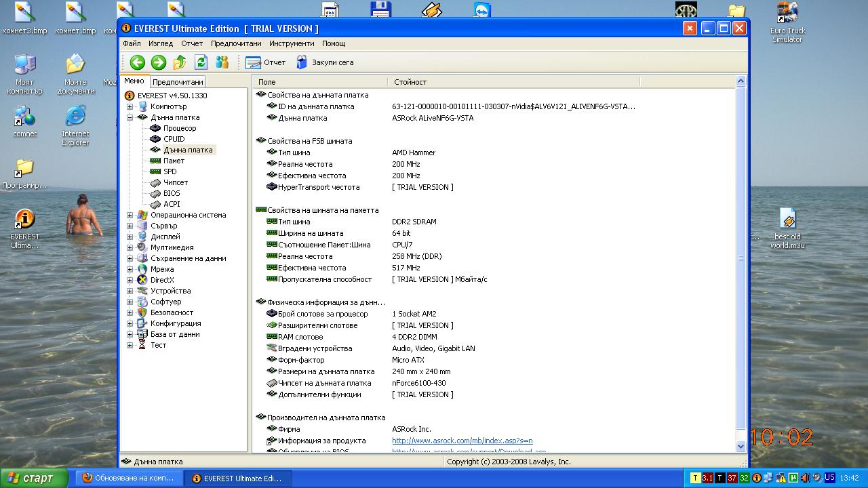Open the Файл menu
Image resolution: width=868 pixels, height=488 pixels.
tap(132, 43)
